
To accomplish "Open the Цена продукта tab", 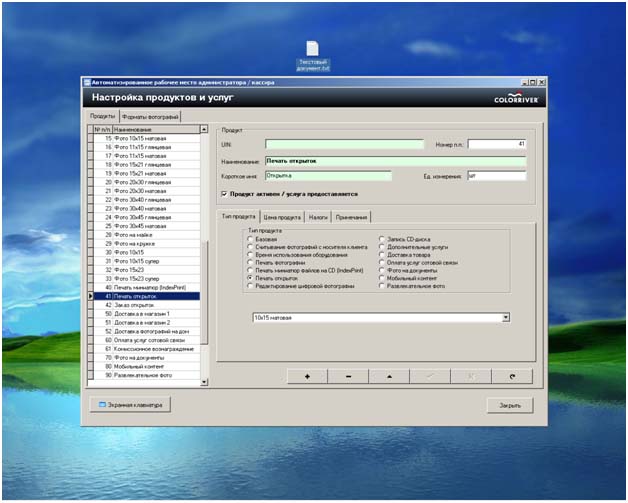I will [282, 217].
